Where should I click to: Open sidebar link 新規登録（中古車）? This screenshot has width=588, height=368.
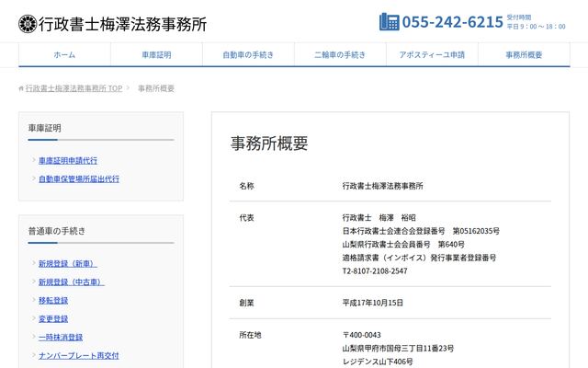[72, 282]
